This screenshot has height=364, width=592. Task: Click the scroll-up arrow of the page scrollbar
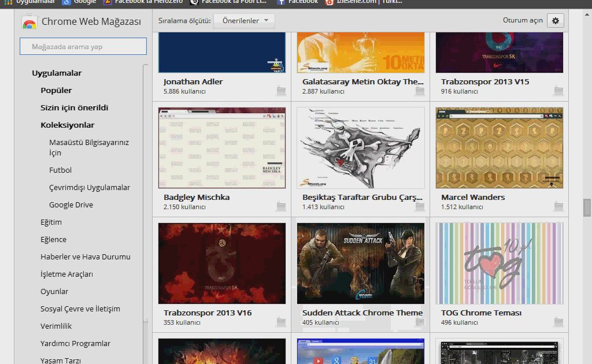(587, 14)
